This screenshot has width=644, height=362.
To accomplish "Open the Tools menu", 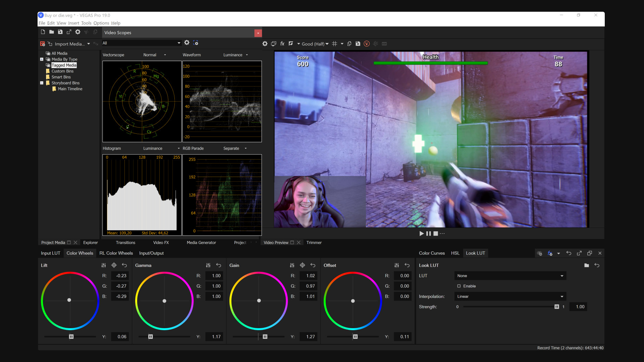I will click(x=86, y=23).
